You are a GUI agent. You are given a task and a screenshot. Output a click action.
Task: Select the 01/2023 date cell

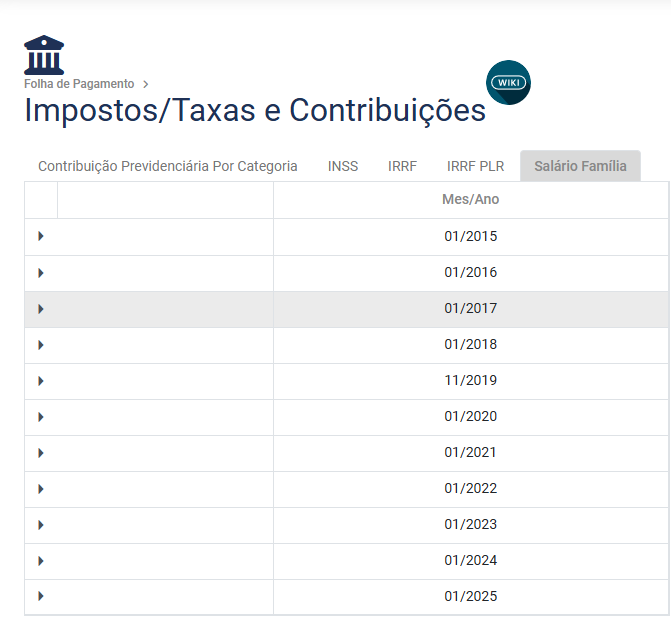(470, 525)
